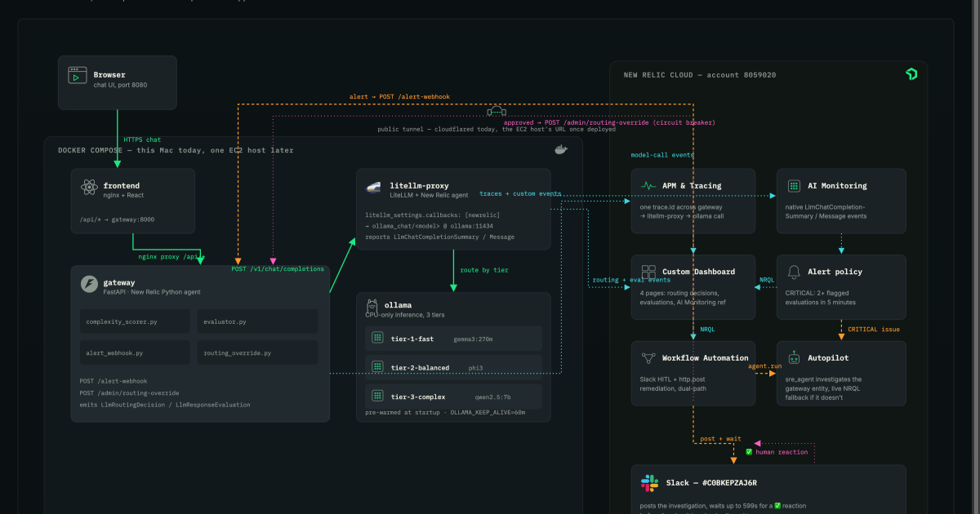980x514 pixels.
Task: Click the 'Alert policy' node title
Action: (x=835, y=272)
